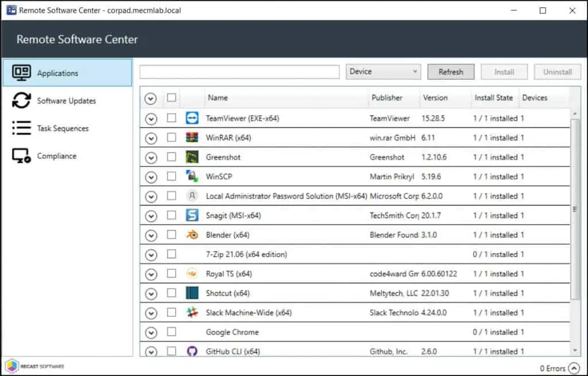
Task: Check the select-all checkbox in header
Action: 171,98
